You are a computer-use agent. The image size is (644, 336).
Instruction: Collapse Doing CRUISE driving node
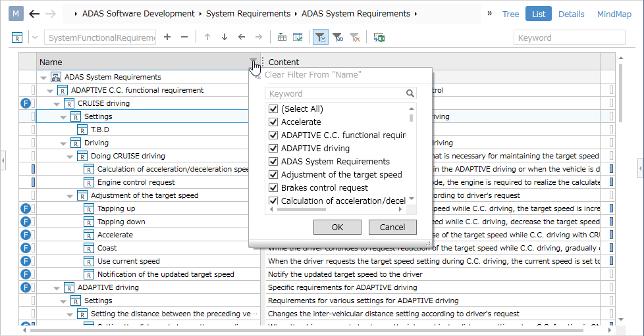[x=70, y=156]
